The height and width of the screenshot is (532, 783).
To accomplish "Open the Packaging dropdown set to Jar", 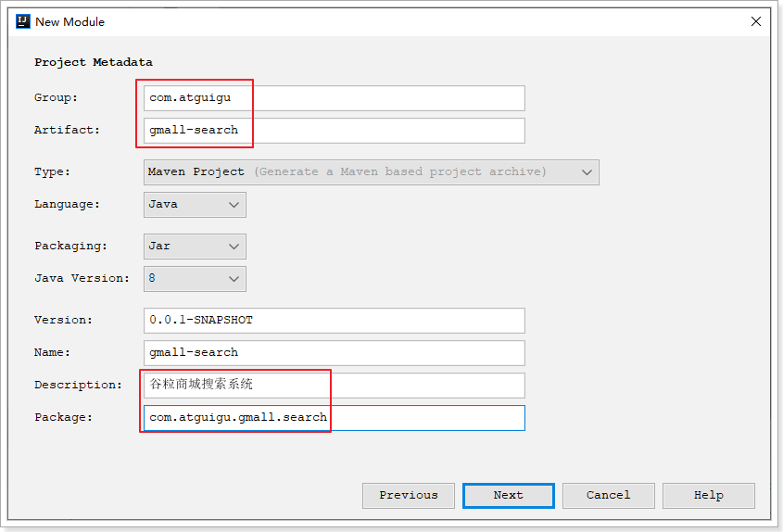I will point(195,247).
